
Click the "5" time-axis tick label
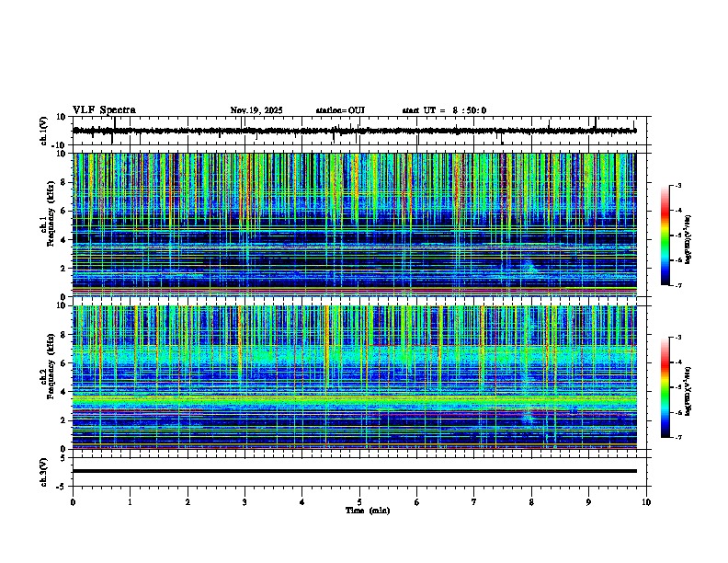coord(359,502)
